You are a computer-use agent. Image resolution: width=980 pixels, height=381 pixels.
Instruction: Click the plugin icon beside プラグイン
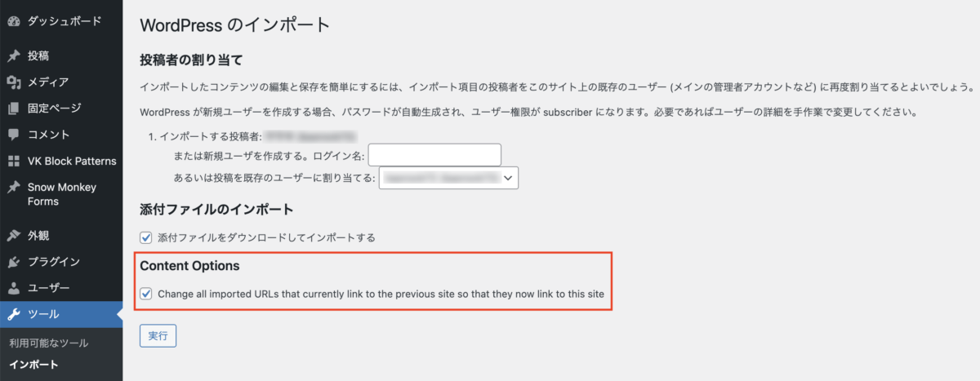[13, 262]
